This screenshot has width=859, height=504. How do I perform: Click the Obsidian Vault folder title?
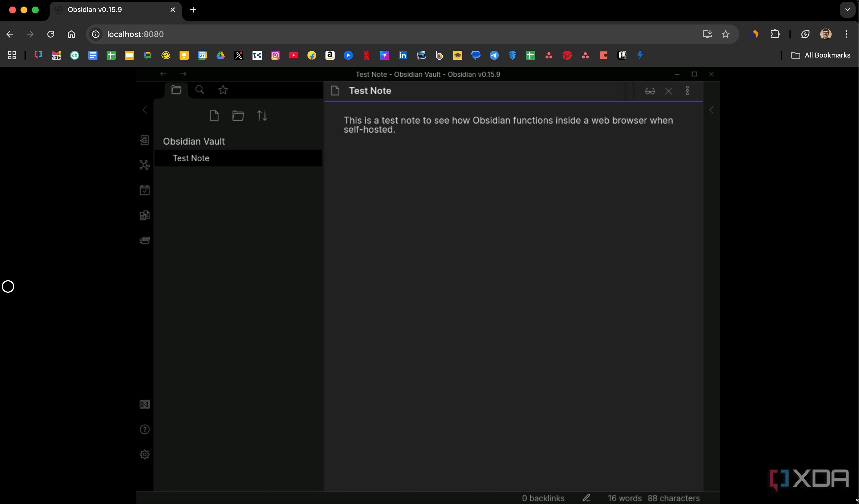point(194,141)
